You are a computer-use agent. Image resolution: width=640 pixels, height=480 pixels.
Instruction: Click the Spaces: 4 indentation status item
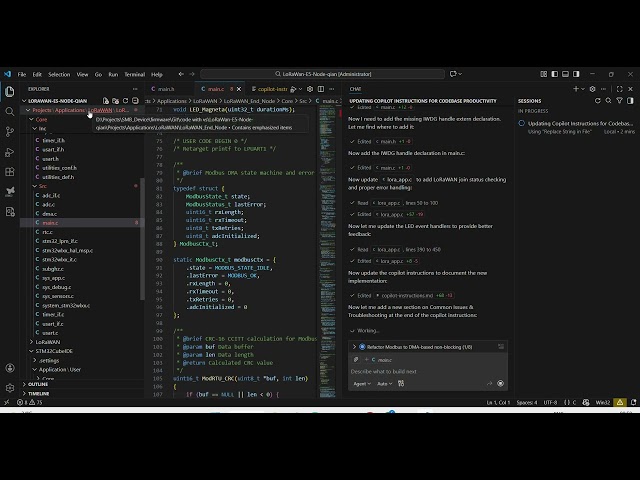[x=527, y=402]
